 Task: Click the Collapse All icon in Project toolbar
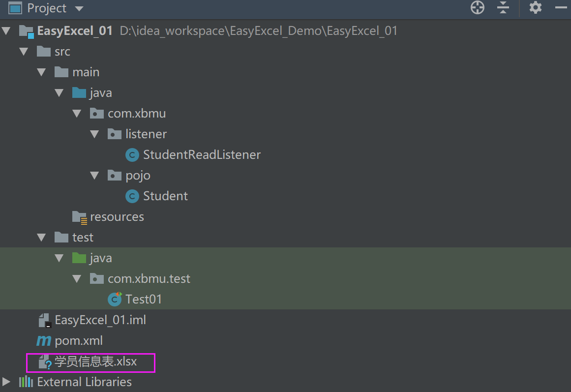[x=503, y=7]
